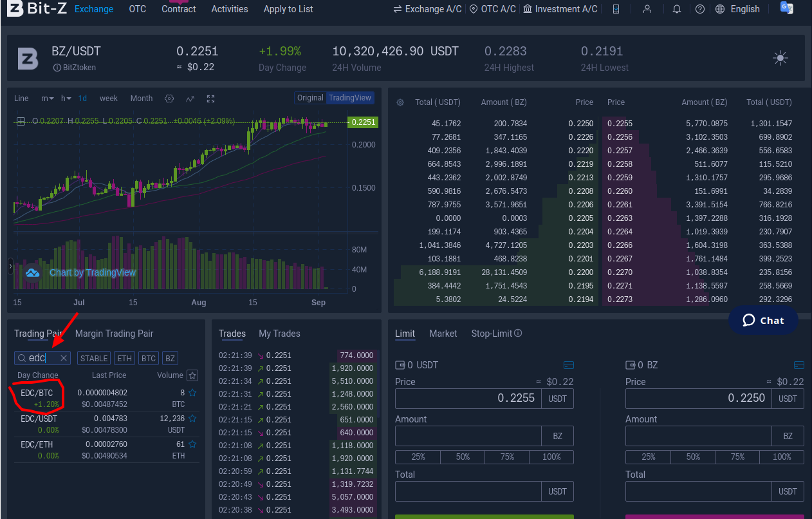Select the Line chart type
Viewport: 812px width, 519px height.
[x=21, y=99]
